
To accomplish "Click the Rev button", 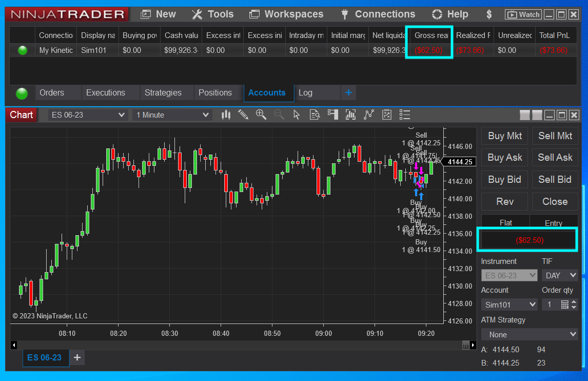I will click(x=505, y=202).
